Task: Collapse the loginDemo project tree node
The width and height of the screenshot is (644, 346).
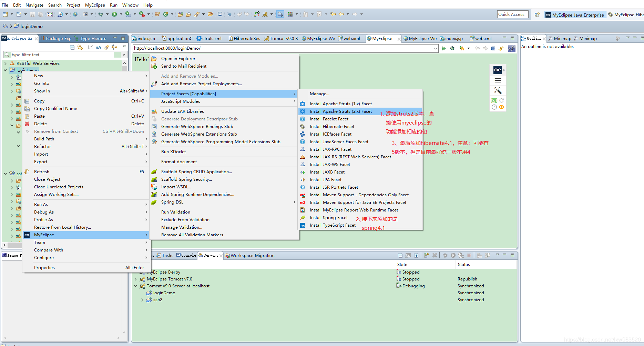Action: pyautogui.click(x=5, y=70)
